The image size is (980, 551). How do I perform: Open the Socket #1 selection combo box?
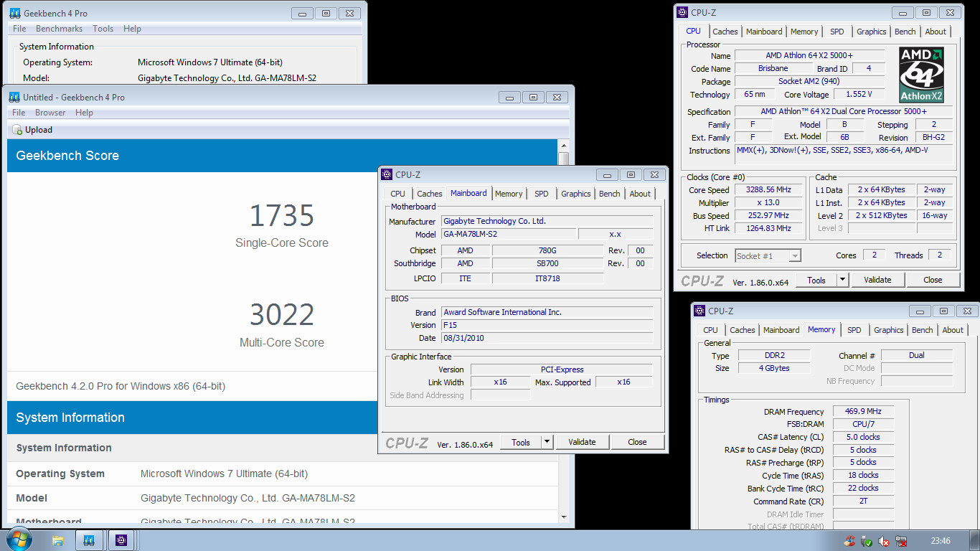click(768, 255)
